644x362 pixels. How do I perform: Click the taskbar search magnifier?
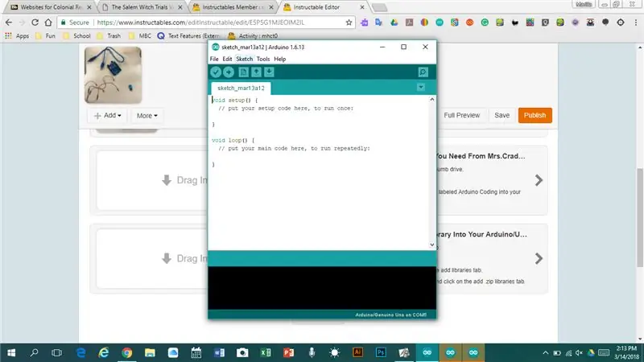click(x=35, y=352)
